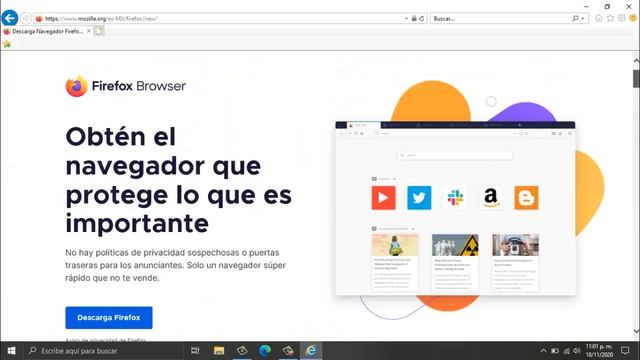Refresh the page with the reload icon
The height and width of the screenshot is (360, 640).
422,18
